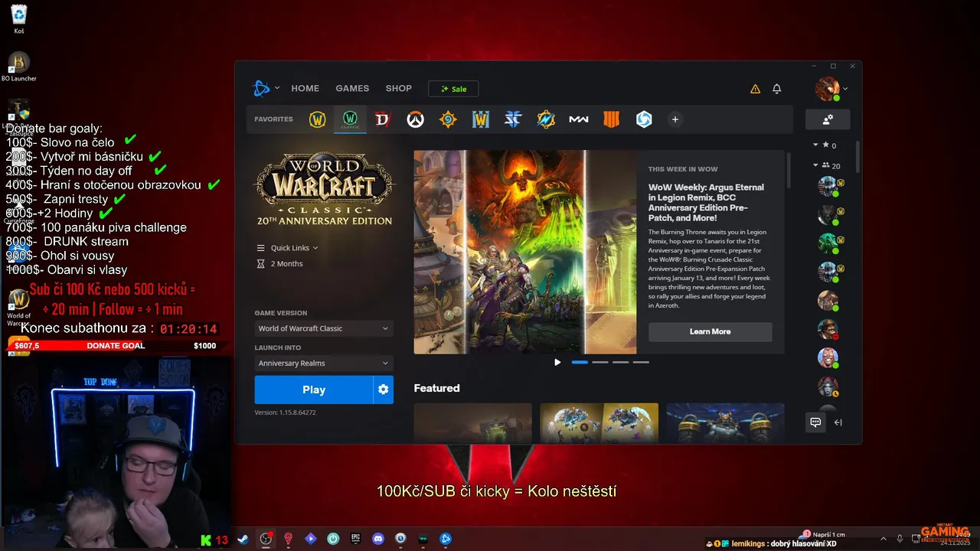Click Discord icon in the taskbar
The width and height of the screenshot is (980, 551).
click(x=377, y=539)
